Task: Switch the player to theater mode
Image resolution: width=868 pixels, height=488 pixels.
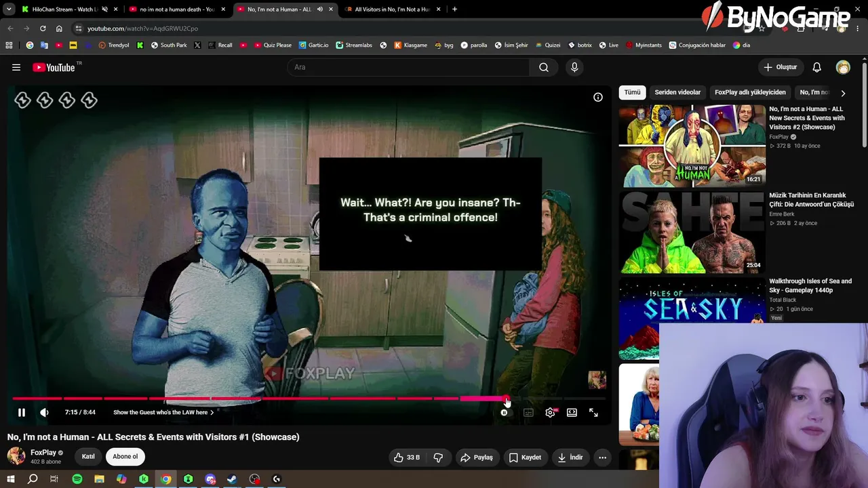Action: tap(572, 412)
